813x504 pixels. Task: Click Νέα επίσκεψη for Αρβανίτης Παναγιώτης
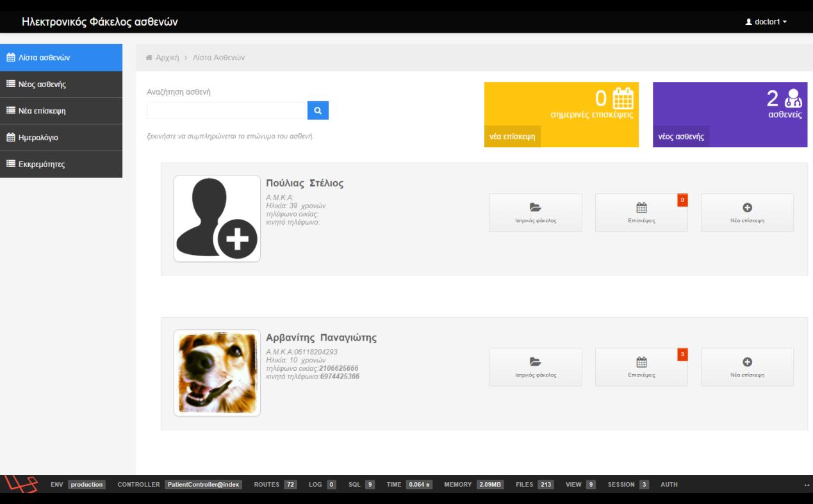pyautogui.click(x=747, y=367)
